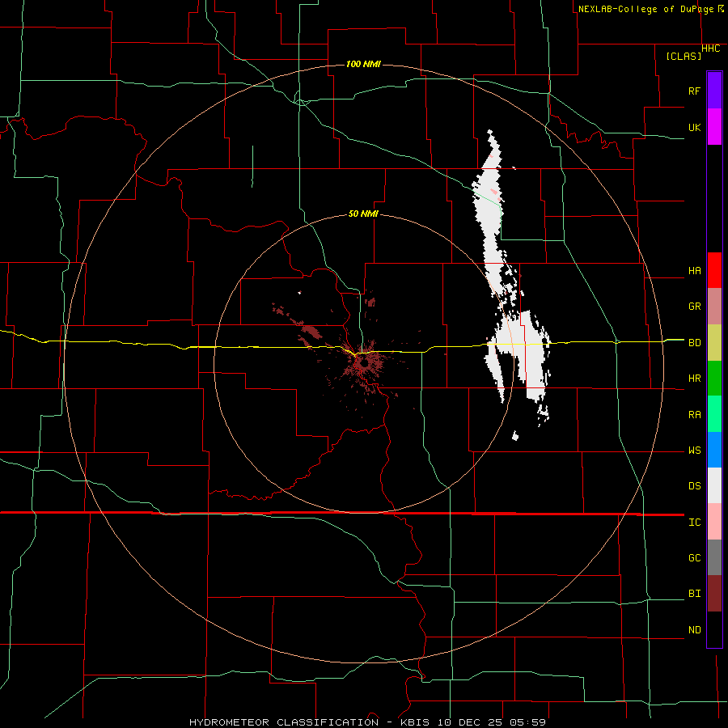Click the 05:59 timestamp

click(x=527, y=722)
